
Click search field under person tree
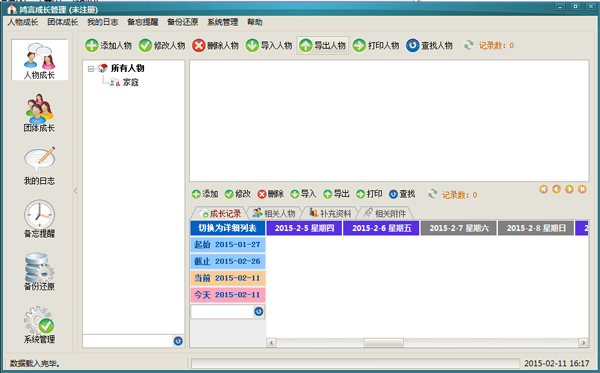pyautogui.click(x=128, y=341)
